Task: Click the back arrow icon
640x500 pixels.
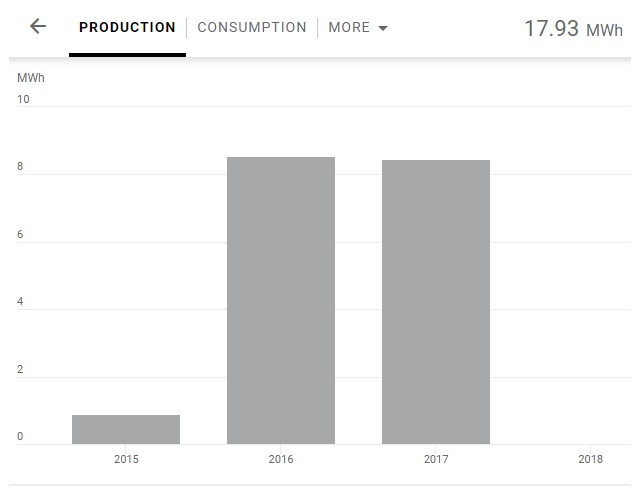Action: click(38, 27)
